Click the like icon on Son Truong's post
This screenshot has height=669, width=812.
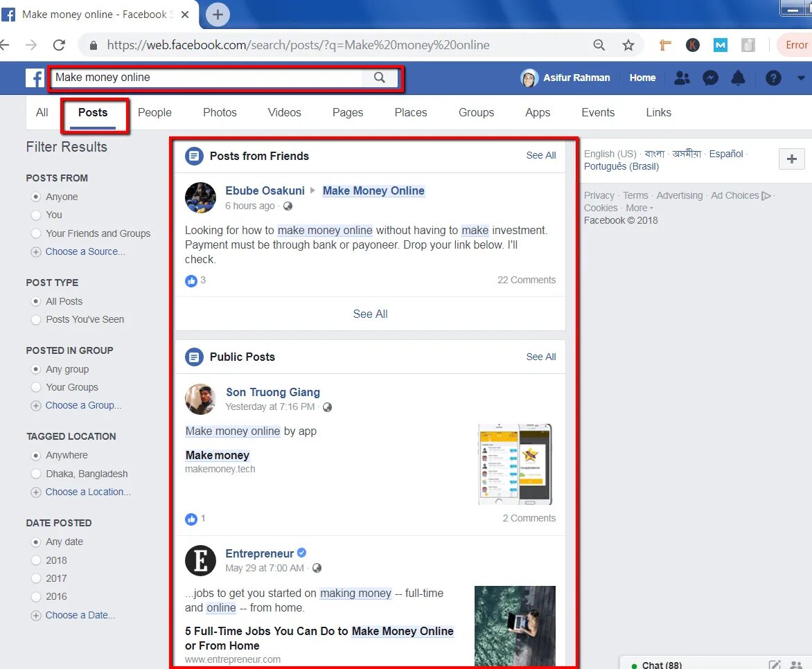pyautogui.click(x=191, y=519)
